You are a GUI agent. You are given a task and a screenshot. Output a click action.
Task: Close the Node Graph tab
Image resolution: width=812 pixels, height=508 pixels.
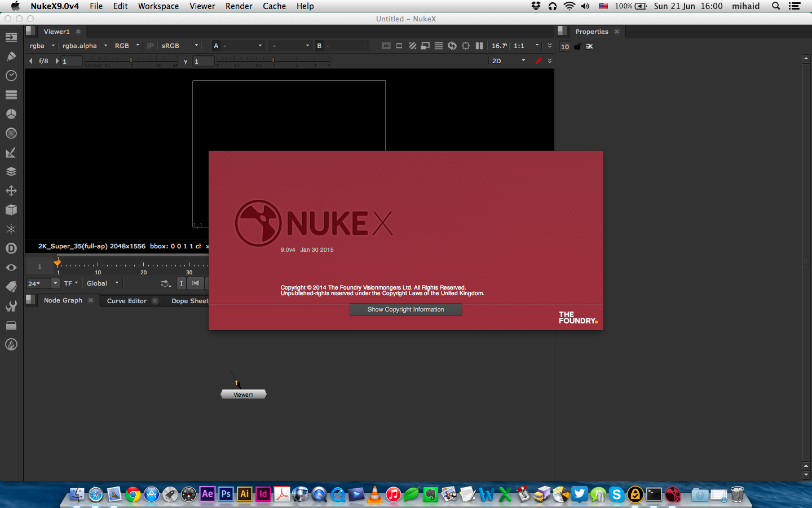click(x=91, y=300)
